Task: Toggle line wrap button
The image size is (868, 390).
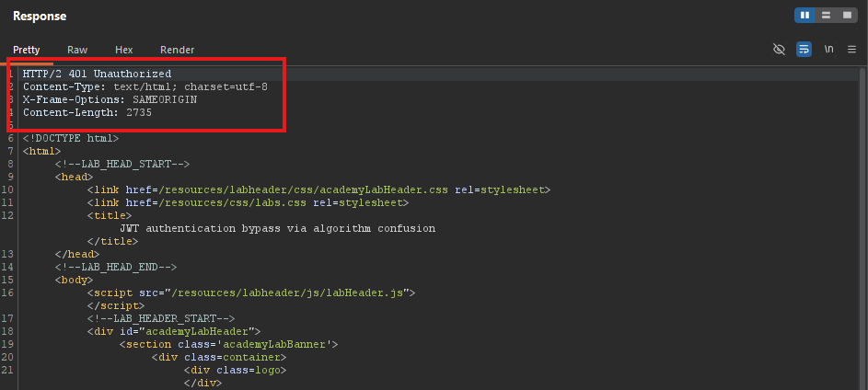Action: (804, 50)
